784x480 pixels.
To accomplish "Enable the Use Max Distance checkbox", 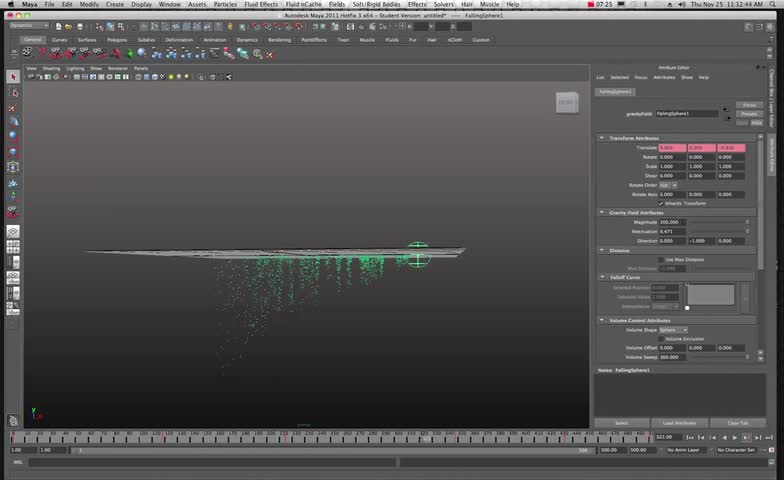I will pos(661,259).
